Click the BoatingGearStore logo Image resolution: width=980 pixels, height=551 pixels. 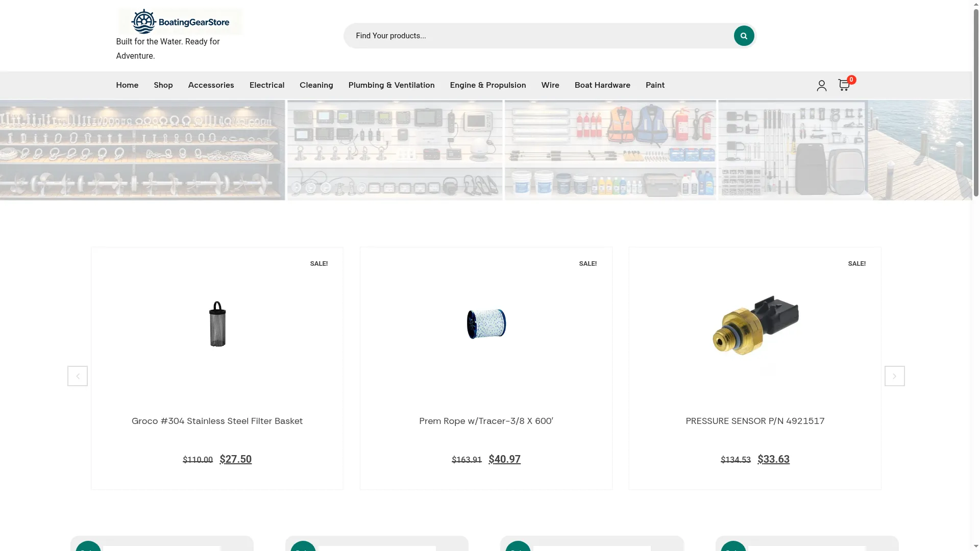pyautogui.click(x=180, y=21)
